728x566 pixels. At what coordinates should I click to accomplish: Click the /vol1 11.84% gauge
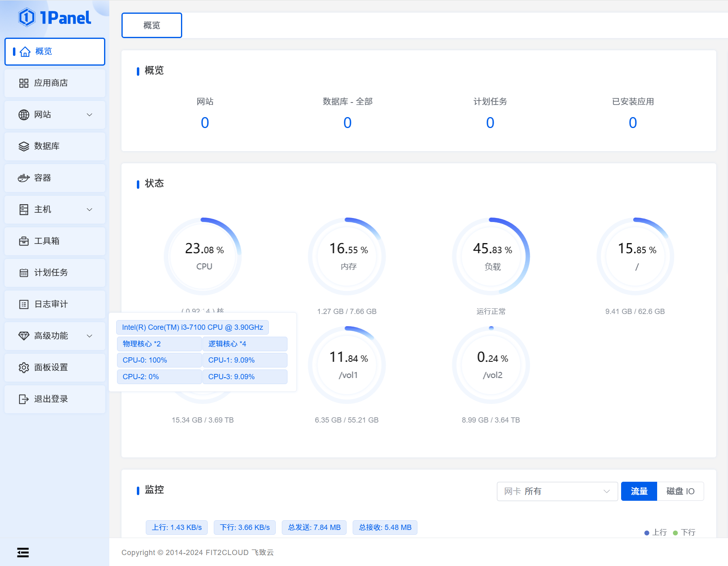pyautogui.click(x=347, y=365)
